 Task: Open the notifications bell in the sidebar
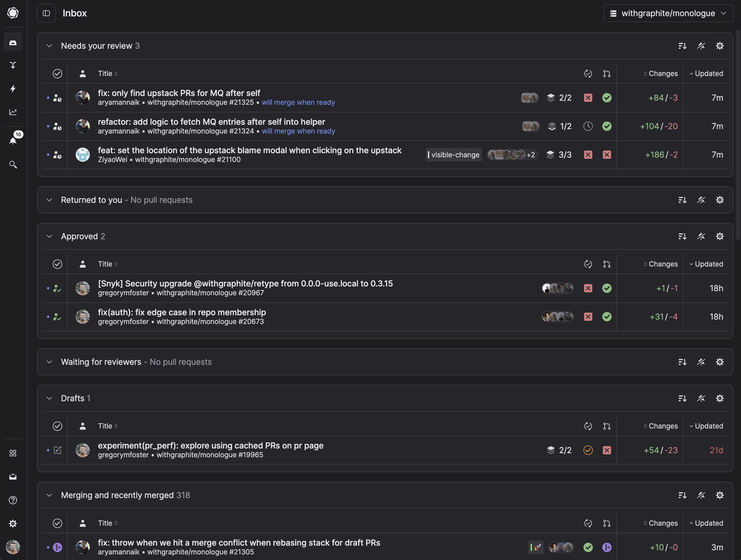[13, 140]
